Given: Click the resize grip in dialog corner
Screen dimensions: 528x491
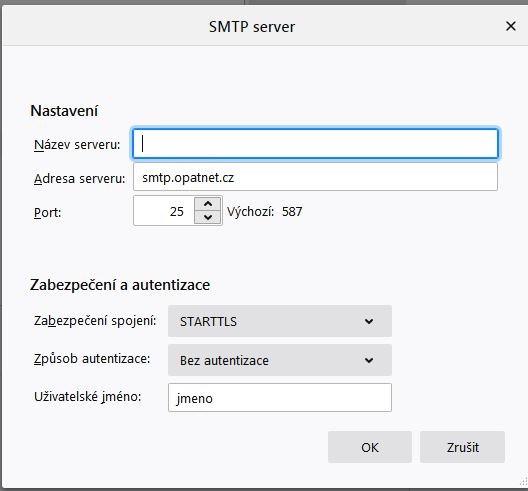Looking at the screenshot, I should tap(523, 482).
